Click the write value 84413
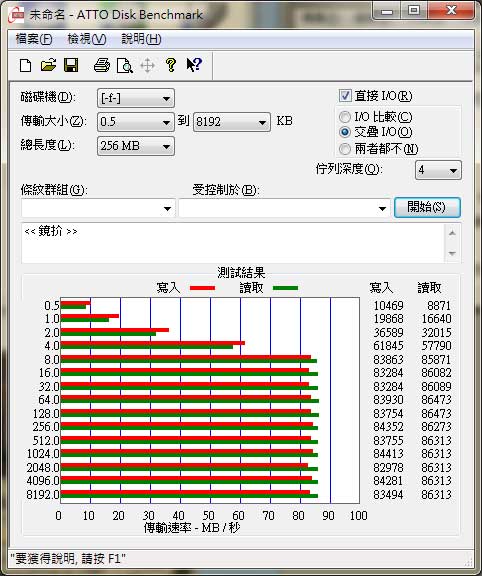Image resolution: width=482 pixels, height=576 pixels. [388, 454]
